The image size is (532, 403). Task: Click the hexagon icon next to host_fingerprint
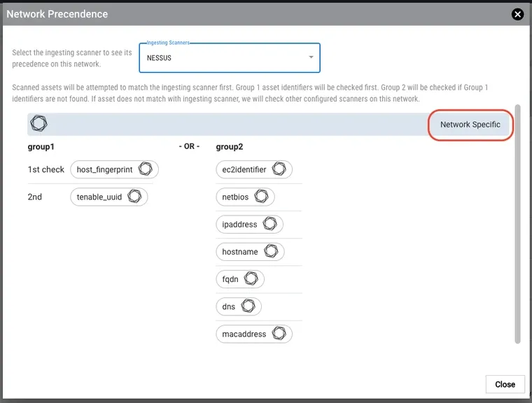click(145, 169)
